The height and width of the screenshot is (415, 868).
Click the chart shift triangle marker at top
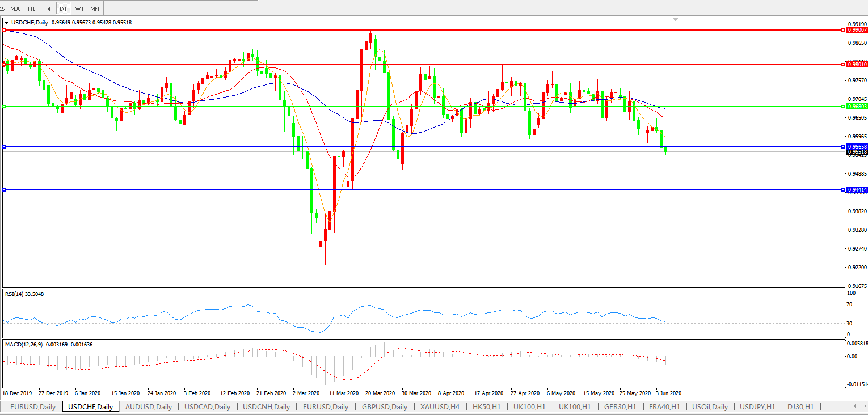tap(675, 19)
